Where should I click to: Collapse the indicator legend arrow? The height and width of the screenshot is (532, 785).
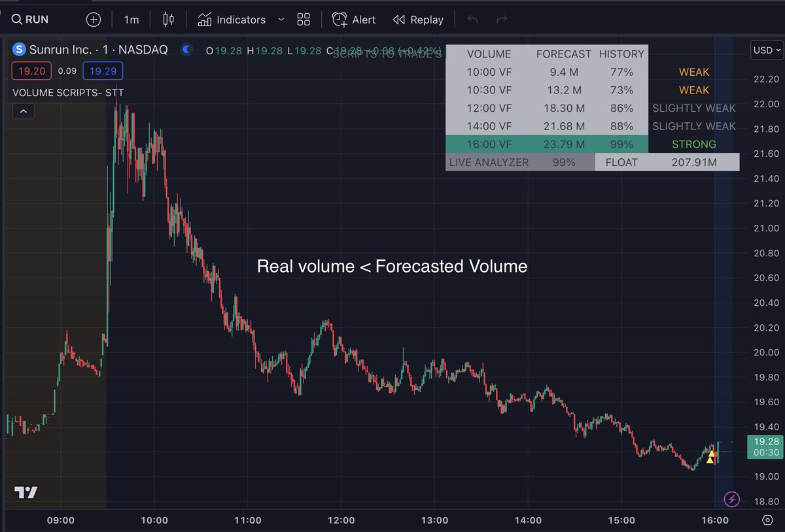click(23, 111)
